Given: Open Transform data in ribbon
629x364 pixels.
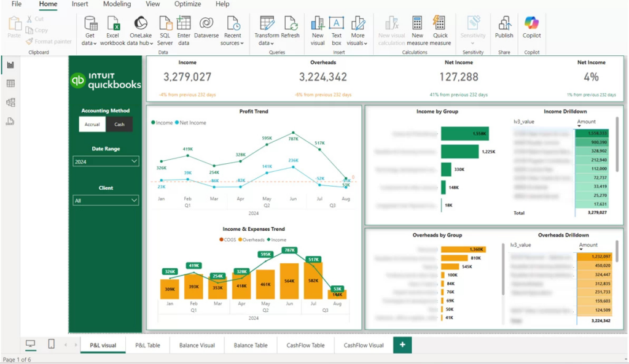Looking at the screenshot, I should 267,24.
